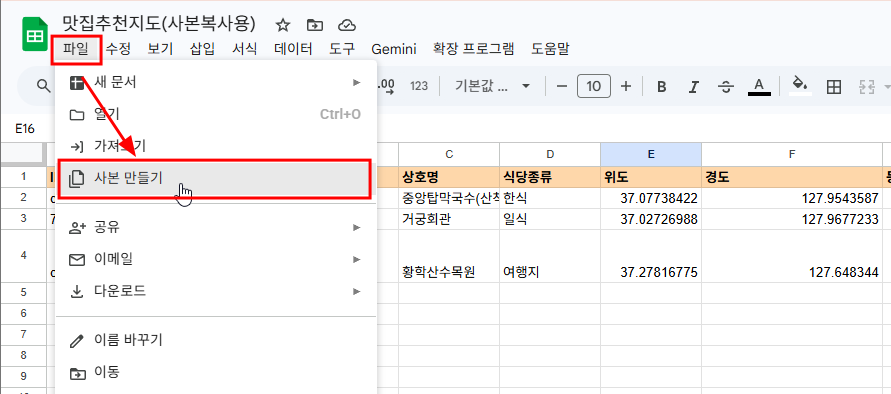Click the Google Sheets home logo
This screenshot has height=394, width=891.
(35, 35)
